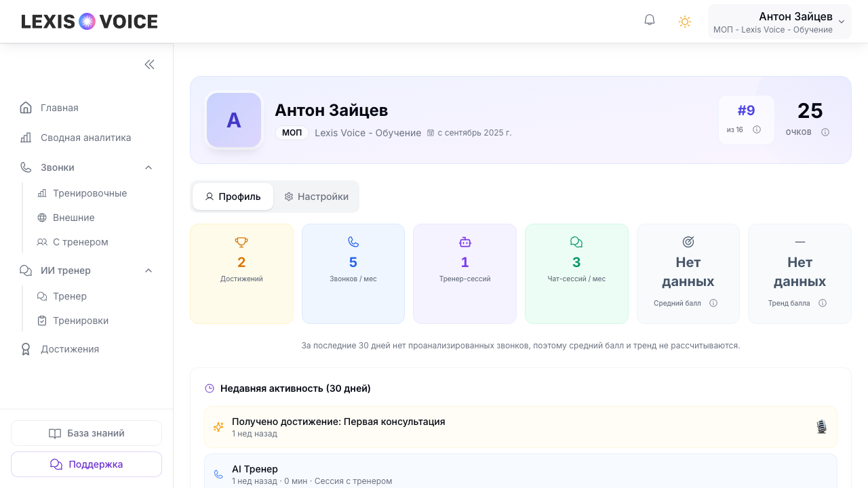Click the 25 очков score value
Screen dimensions: 868x488
tap(810, 111)
